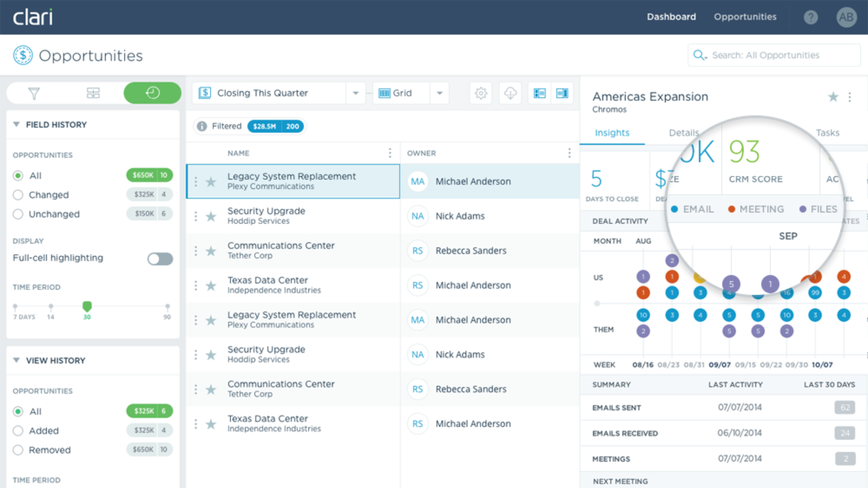Open the Dashboard nav item
The height and width of the screenshot is (488, 868).
pos(671,17)
